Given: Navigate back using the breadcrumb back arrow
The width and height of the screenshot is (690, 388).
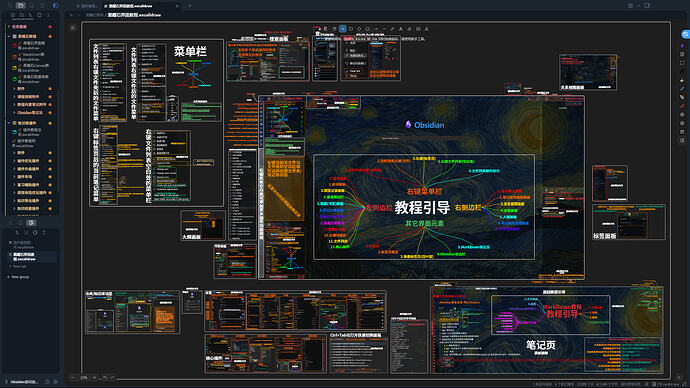Looking at the screenshot, I should 71,15.
